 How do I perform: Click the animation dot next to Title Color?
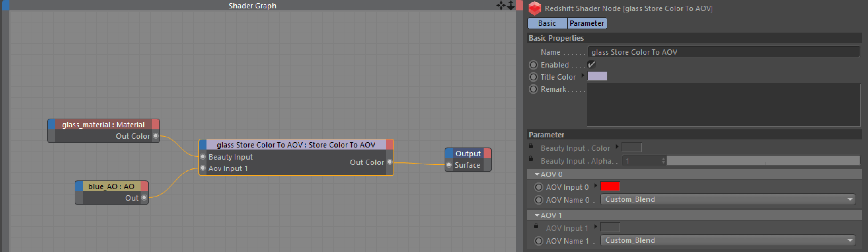point(533,77)
